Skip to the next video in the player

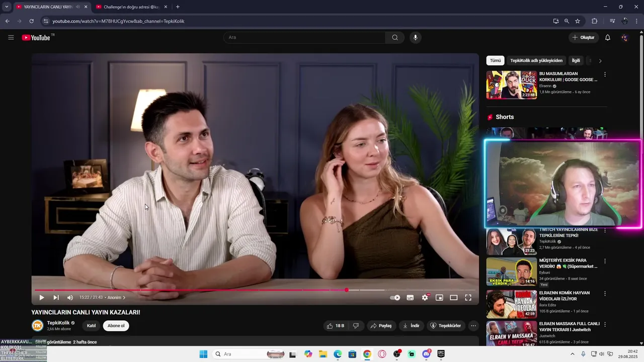56,298
